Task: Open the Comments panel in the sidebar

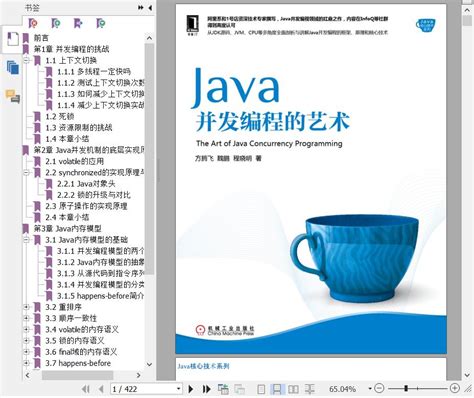Action: (x=13, y=96)
